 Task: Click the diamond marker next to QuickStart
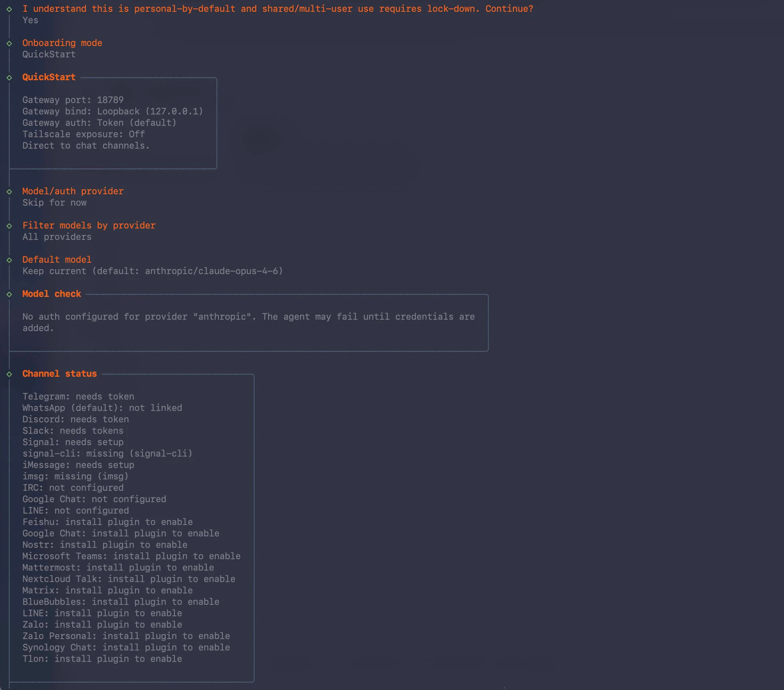click(x=9, y=78)
